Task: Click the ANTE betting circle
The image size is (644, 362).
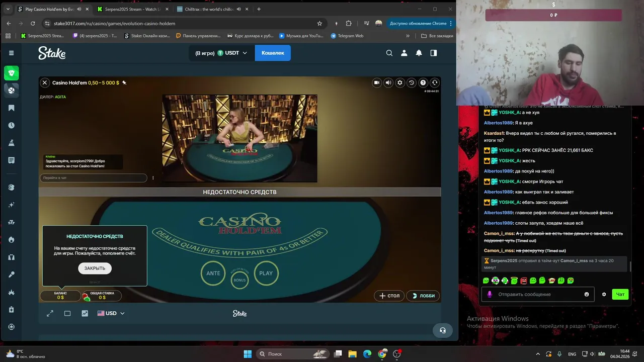Action: [x=213, y=273]
